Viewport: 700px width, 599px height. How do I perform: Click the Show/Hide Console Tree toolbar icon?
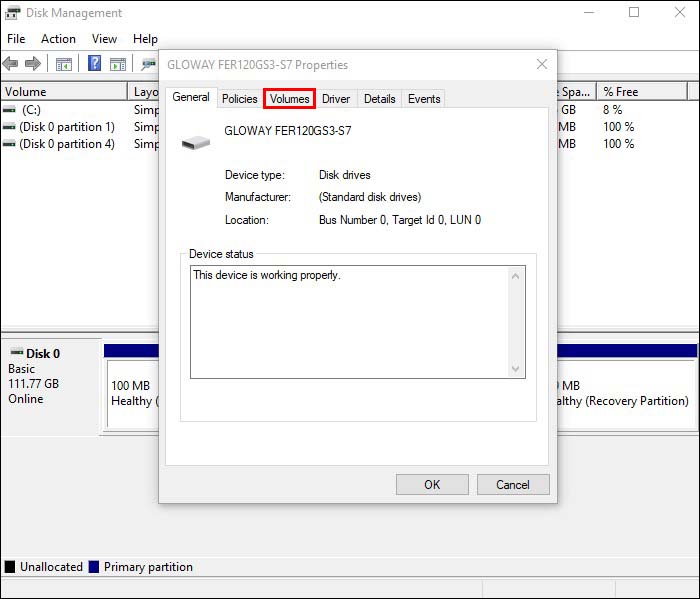coord(63,64)
